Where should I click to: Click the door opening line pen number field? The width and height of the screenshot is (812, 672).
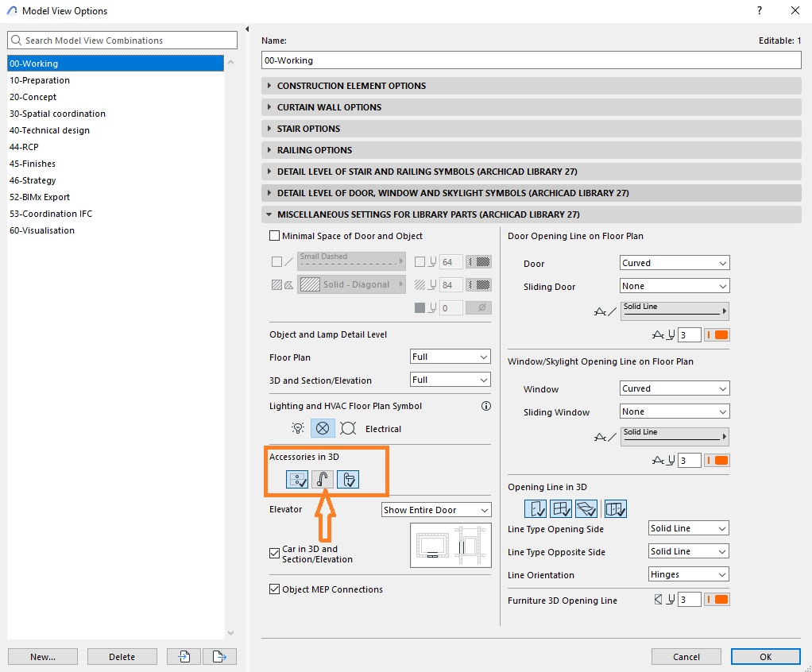(690, 335)
